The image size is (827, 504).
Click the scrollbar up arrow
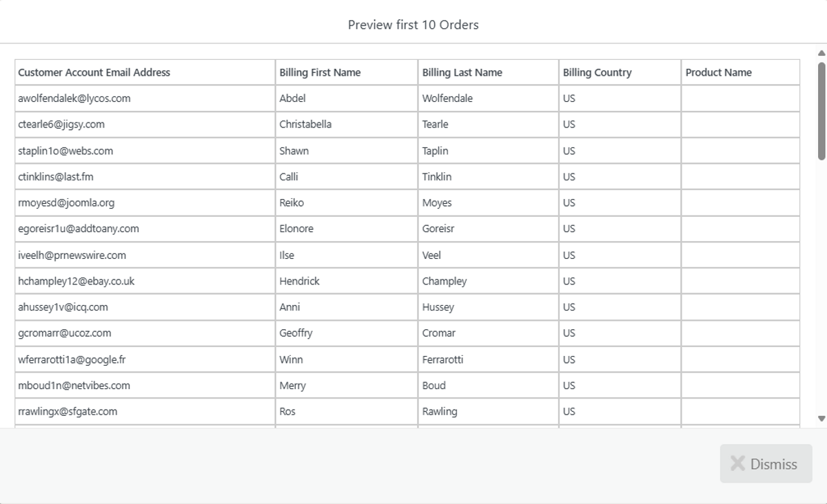[x=821, y=53]
